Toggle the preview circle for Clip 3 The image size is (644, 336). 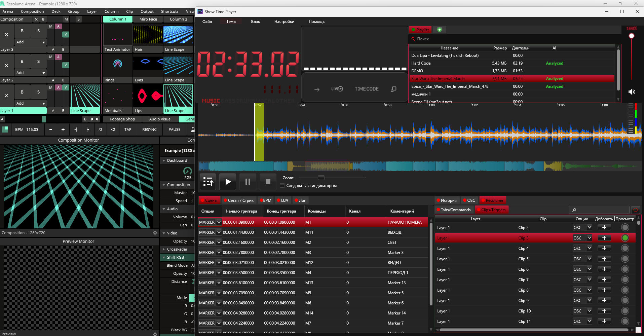625,238
